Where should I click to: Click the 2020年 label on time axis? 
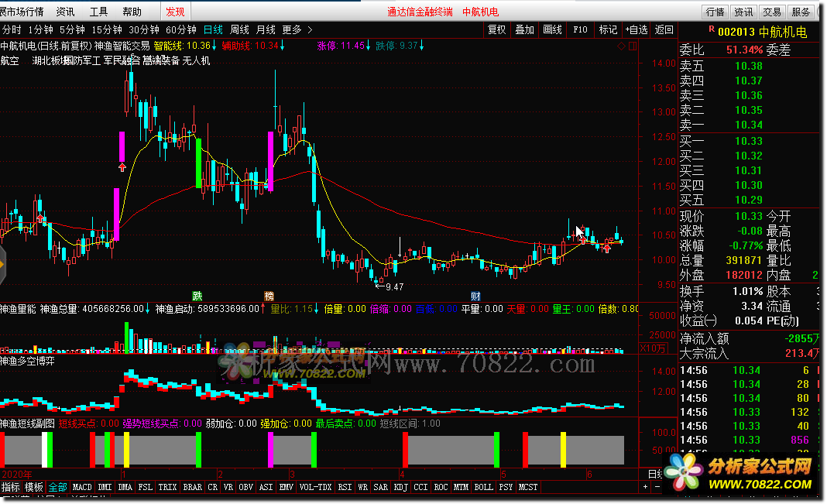click(17, 474)
